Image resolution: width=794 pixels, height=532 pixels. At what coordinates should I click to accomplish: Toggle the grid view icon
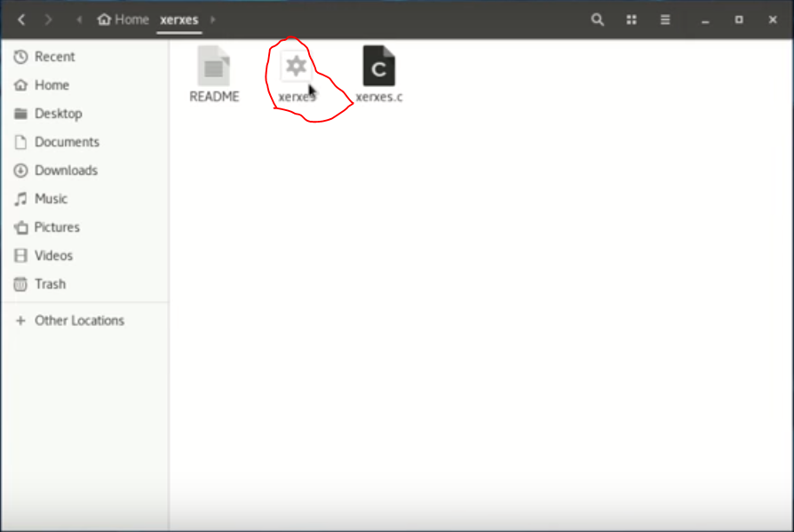pos(631,20)
